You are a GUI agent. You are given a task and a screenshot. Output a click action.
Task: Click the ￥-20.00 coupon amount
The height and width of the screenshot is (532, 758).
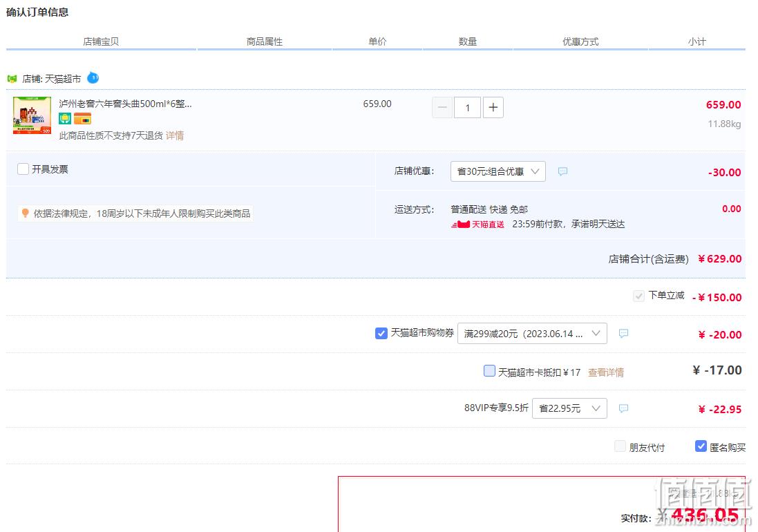coord(719,335)
